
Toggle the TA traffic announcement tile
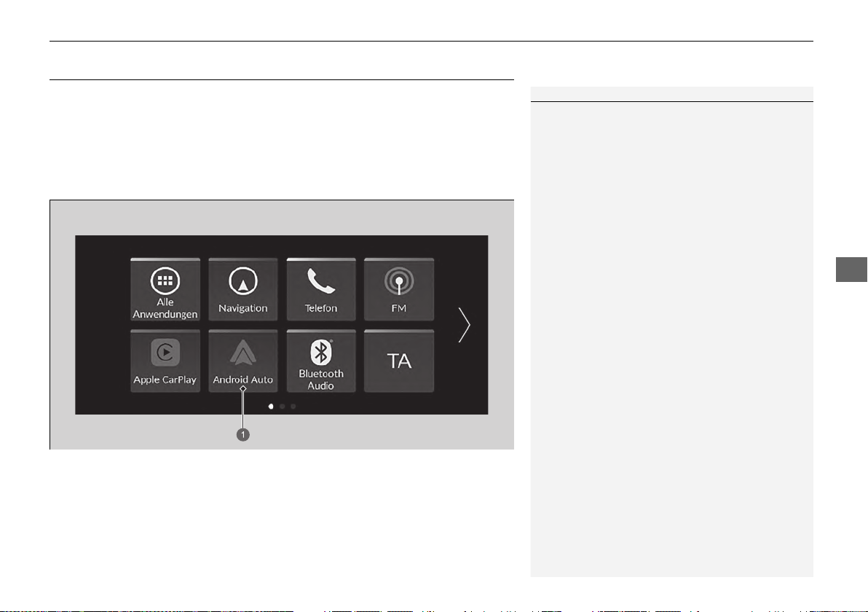click(399, 361)
